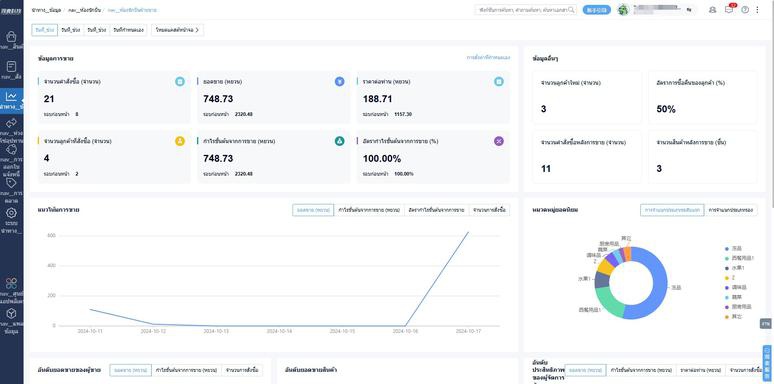Viewport: 774px width, 384px height.
Task: Select order count option in sales trend chart
Action: (489, 210)
